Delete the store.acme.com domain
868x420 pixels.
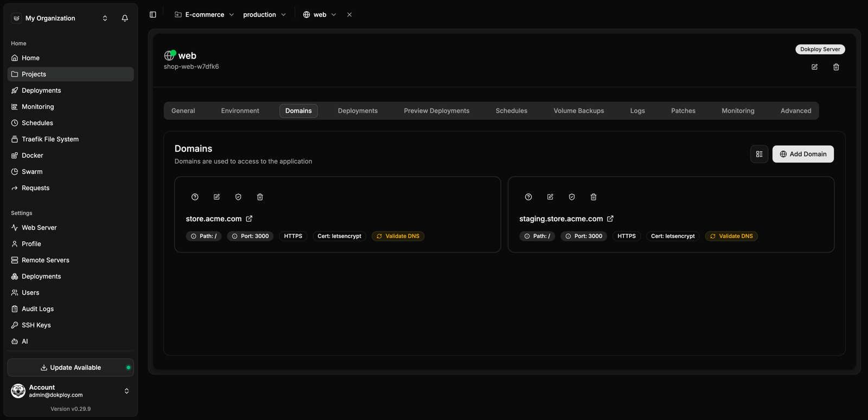(x=260, y=197)
